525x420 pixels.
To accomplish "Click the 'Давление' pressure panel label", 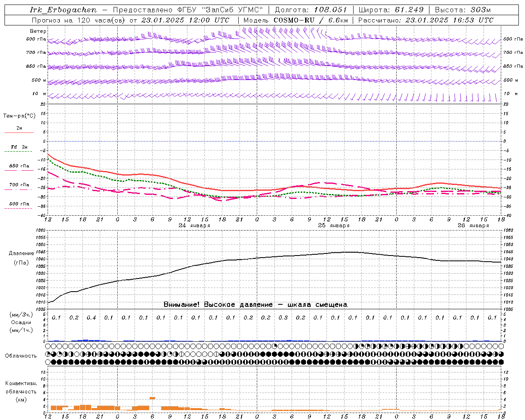I will coord(21,253).
